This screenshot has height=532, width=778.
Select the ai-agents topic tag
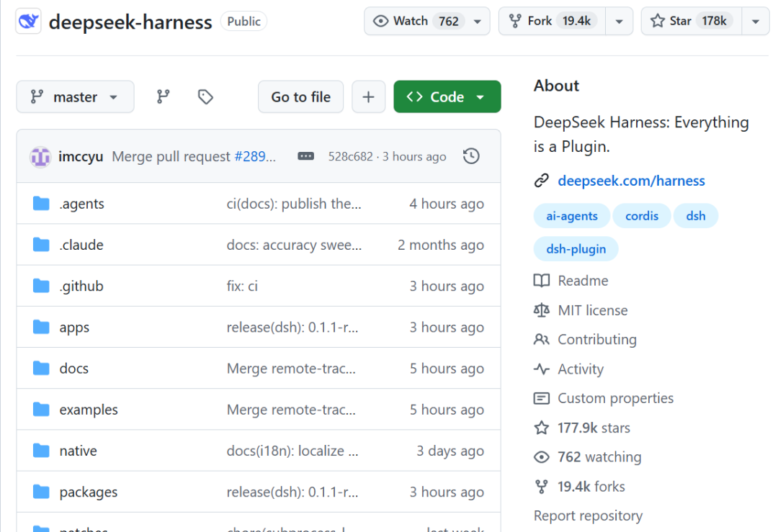click(x=571, y=216)
